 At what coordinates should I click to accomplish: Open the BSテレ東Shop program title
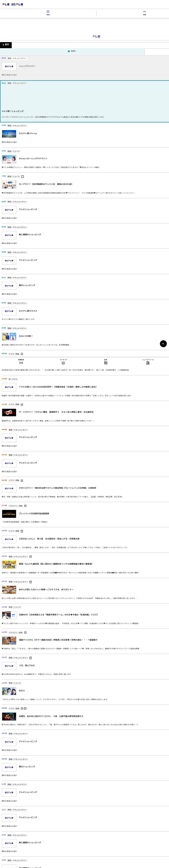point(28,133)
